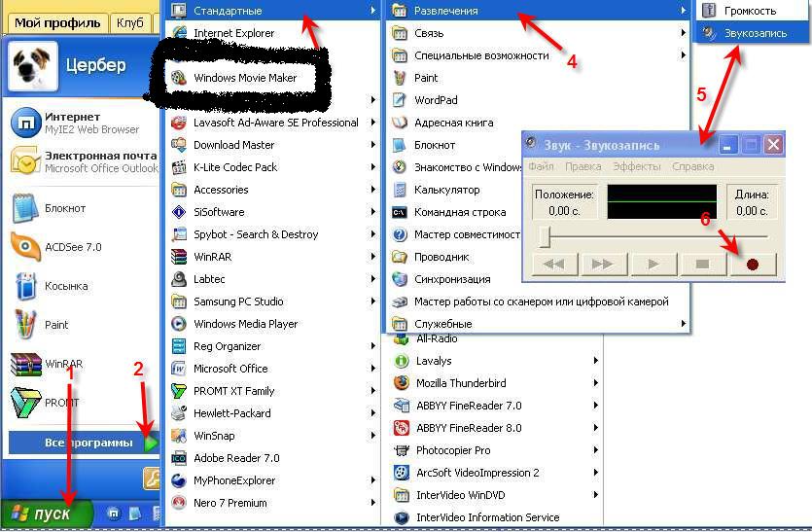Click the Paint icon in Стандартные menu

click(x=400, y=78)
